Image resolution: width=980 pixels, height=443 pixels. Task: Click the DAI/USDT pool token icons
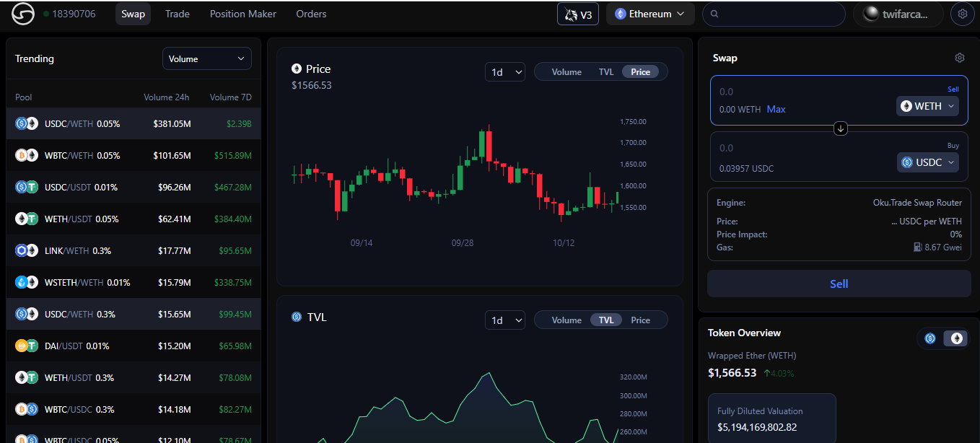point(27,346)
